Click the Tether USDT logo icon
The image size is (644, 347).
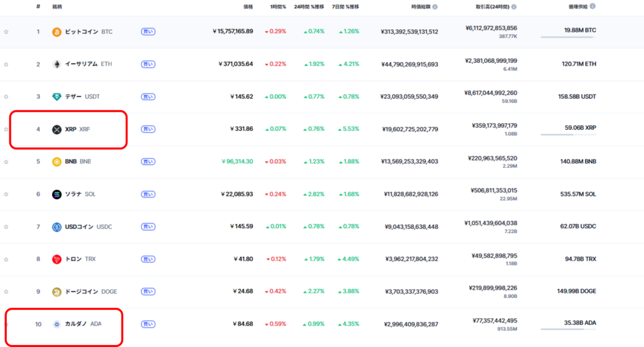click(x=57, y=96)
